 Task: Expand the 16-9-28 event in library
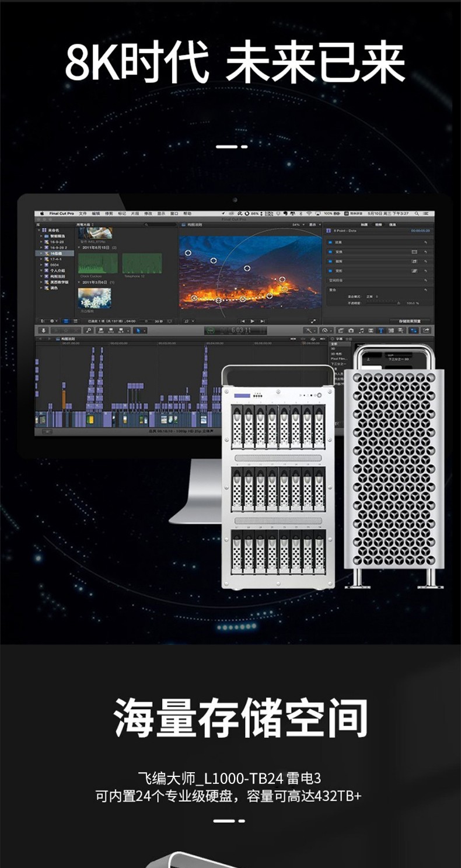click(x=40, y=241)
